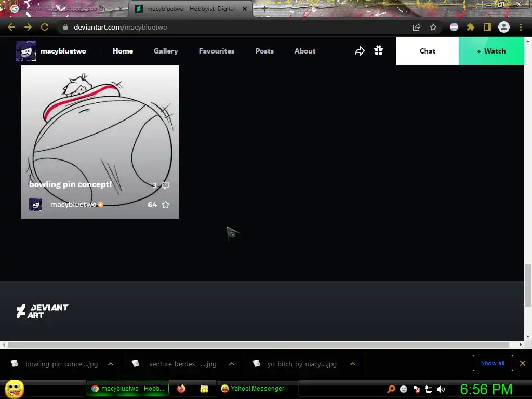Viewport: 532px width, 399px height.
Task: Open the new tab plus button
Action: coord(264,9)
